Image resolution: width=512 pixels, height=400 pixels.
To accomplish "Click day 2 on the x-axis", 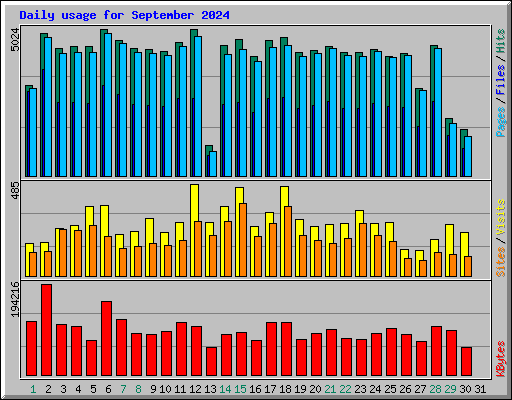I will point(48,389).
